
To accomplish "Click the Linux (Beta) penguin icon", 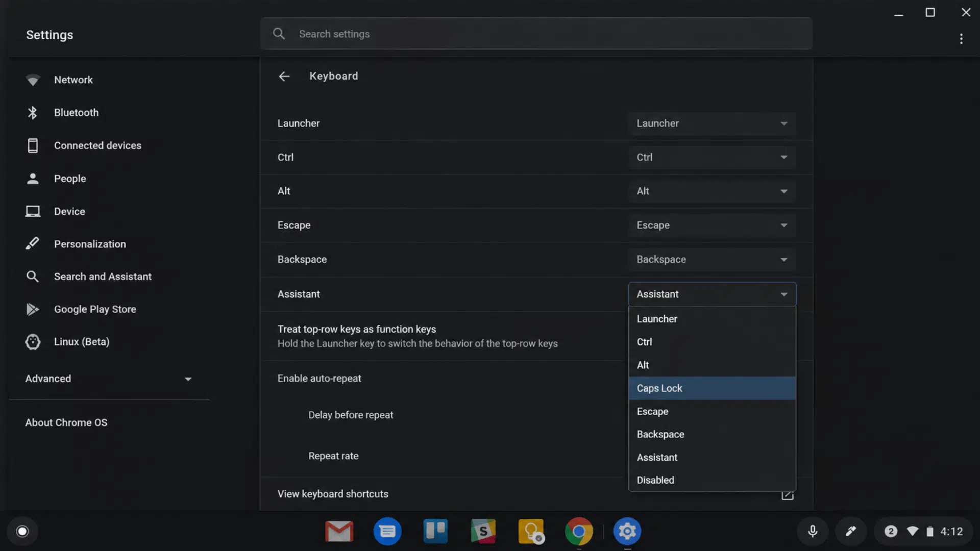I will 33,342.
